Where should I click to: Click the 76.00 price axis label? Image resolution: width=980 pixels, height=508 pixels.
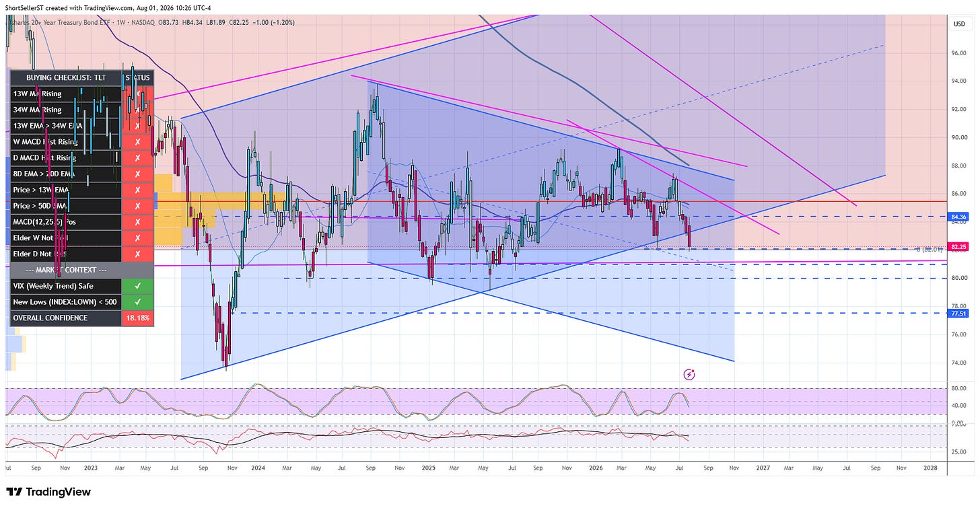click(958, 334)
